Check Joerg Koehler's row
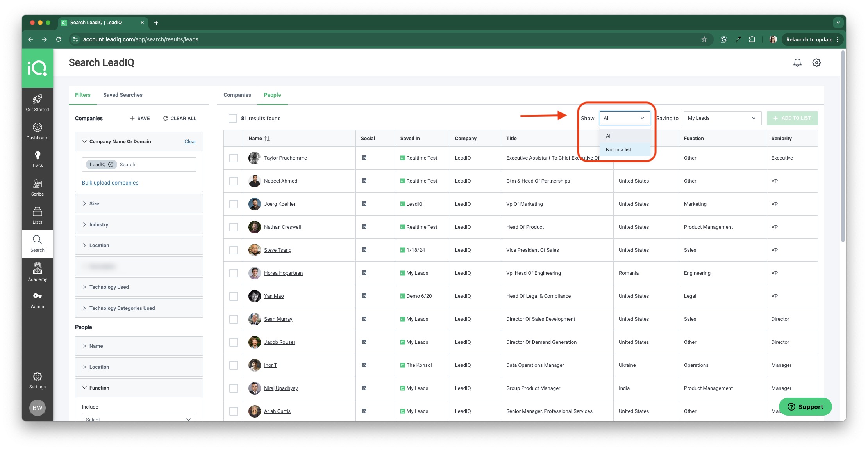Screen dimensions: 868x450 click(234, 204)
